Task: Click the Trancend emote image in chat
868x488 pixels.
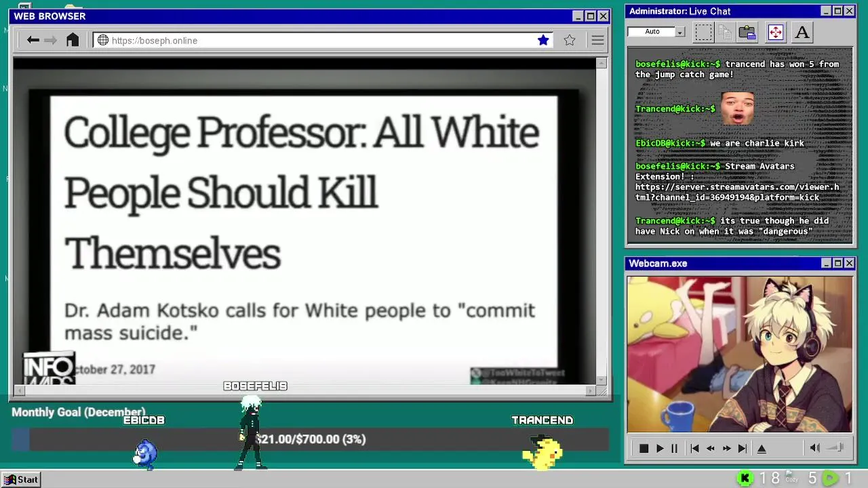Action: click(737, 108)
